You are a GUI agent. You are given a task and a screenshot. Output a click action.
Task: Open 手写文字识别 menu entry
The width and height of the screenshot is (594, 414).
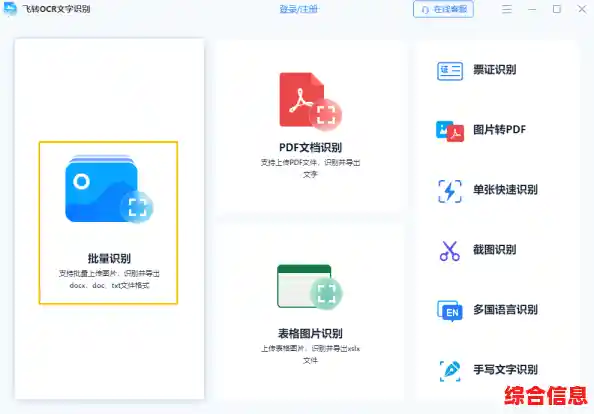click(x=505, y=369)
